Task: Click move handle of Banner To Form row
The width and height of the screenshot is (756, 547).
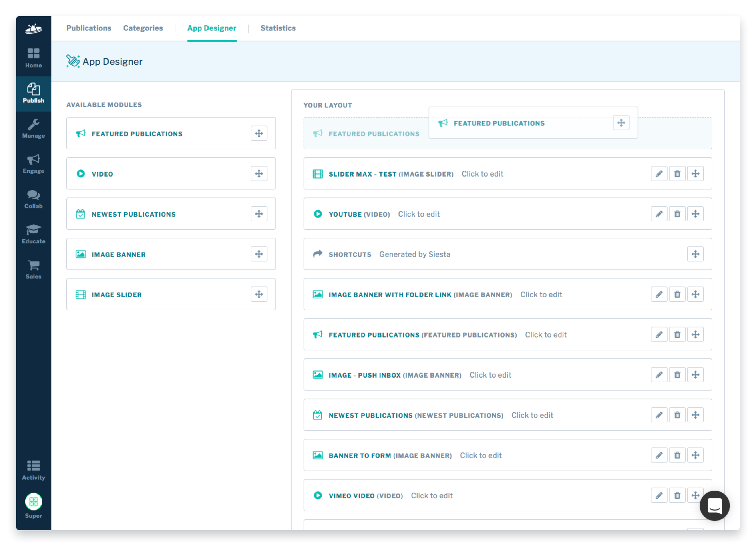Action: click(695, 455)
